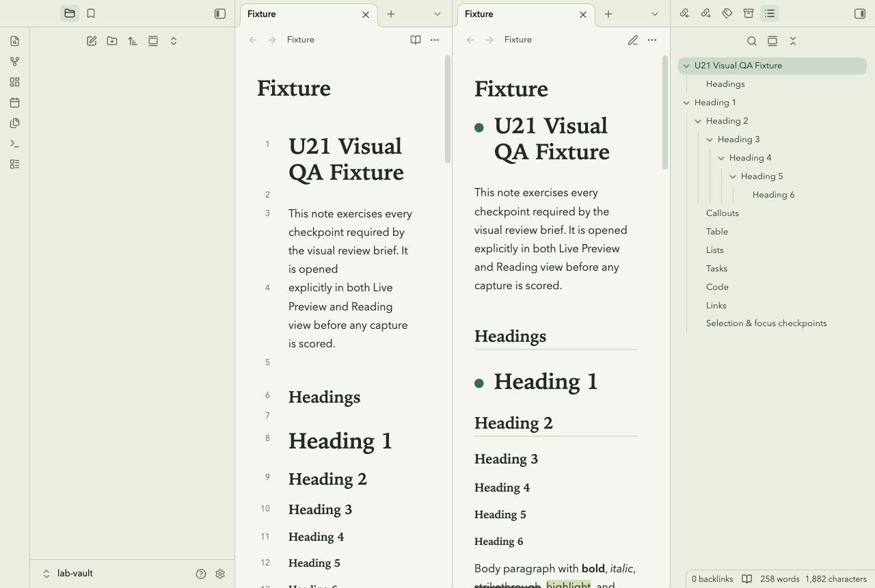Toggle the right sidebar
This screenshot has width=875, height=588.
[860, 14]
